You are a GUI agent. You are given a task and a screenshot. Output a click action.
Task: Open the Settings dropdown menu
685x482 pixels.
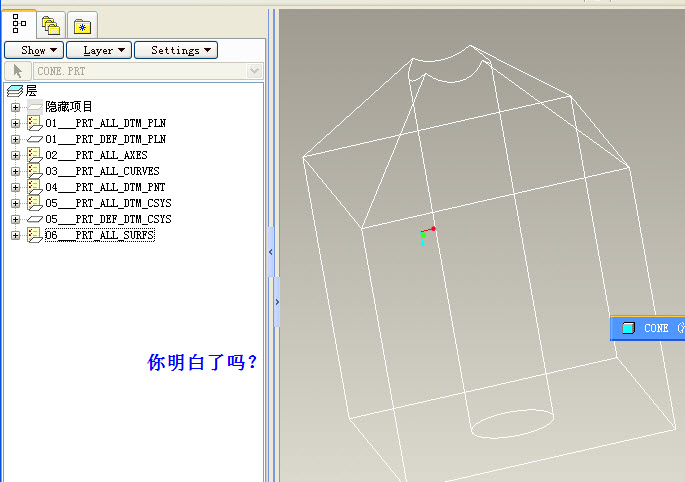(176, 50)
